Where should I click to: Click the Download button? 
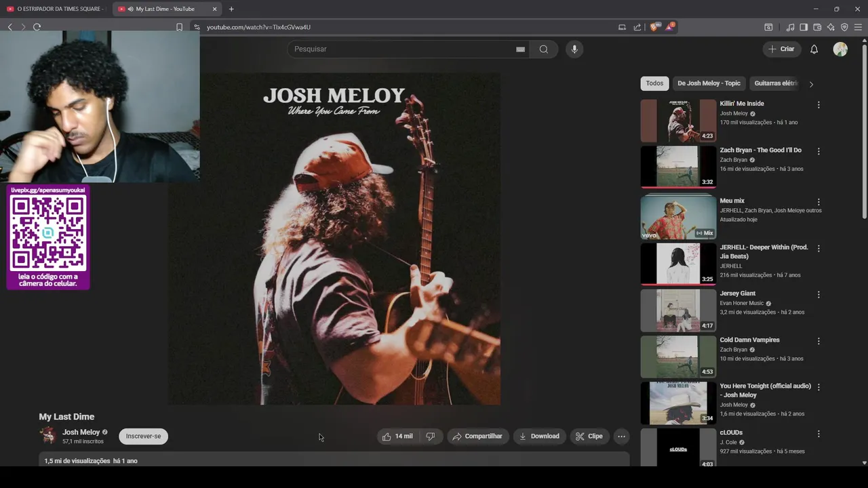click(x=539, y=436)
